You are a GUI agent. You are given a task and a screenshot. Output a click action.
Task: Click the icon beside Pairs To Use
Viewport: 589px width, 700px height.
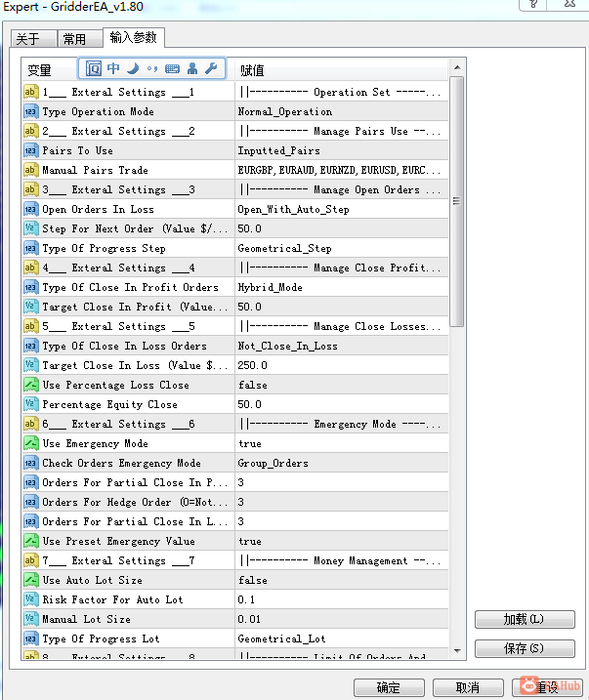tap(31, 150)
